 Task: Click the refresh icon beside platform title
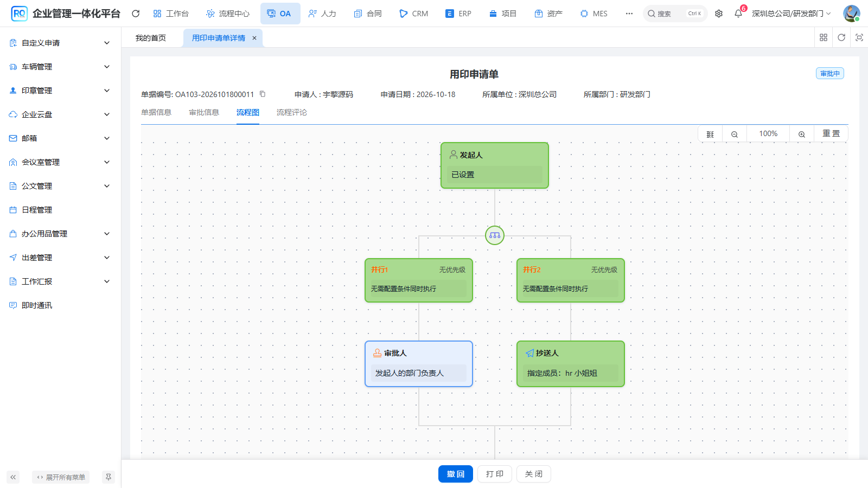point(136,14)
